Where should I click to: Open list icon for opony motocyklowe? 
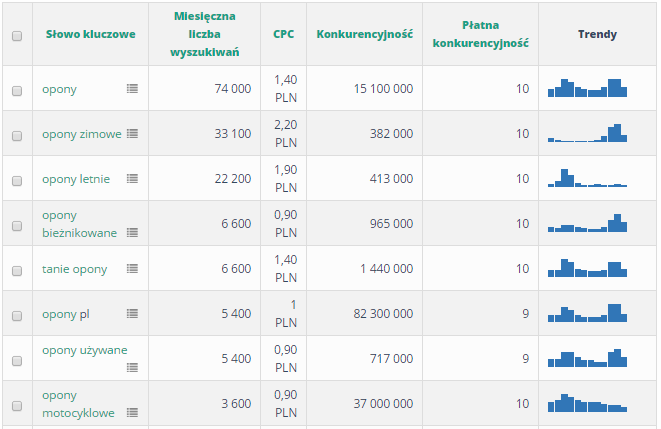coord(132,412)
